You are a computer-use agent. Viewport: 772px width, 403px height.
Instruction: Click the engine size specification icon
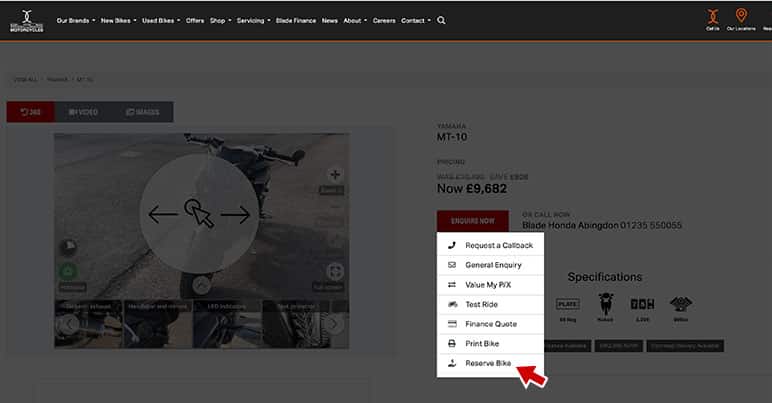point(680,304)
